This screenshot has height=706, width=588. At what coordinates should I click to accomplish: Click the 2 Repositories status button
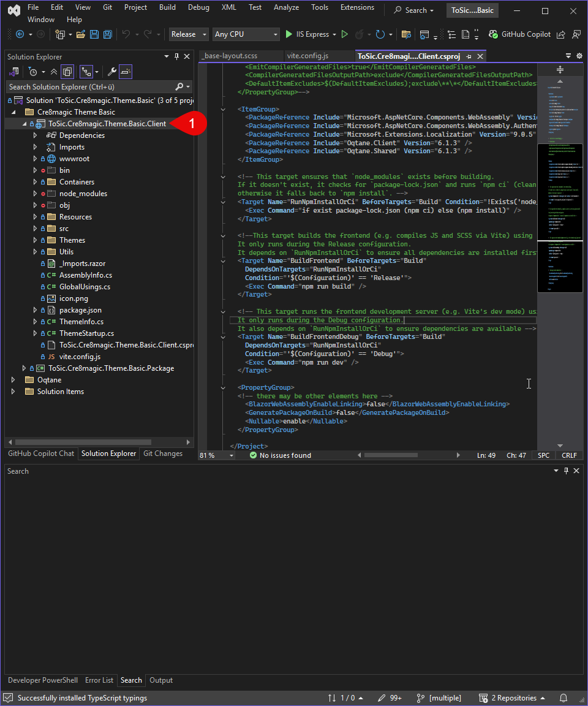[x=512, y=698]
